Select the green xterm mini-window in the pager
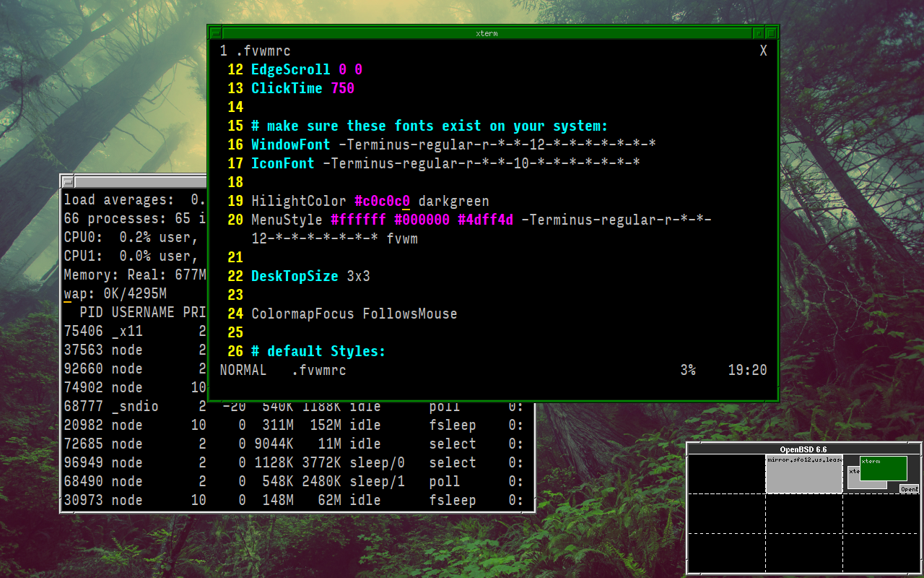Viewport: 924px width, 578px height. pos(883,468)
